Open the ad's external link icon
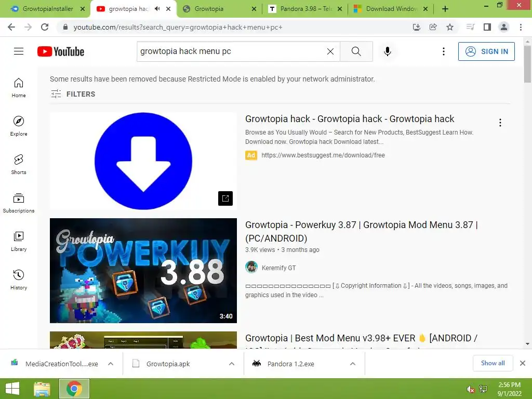The width and height of the screenshot is (532, 399). [225, 198]
